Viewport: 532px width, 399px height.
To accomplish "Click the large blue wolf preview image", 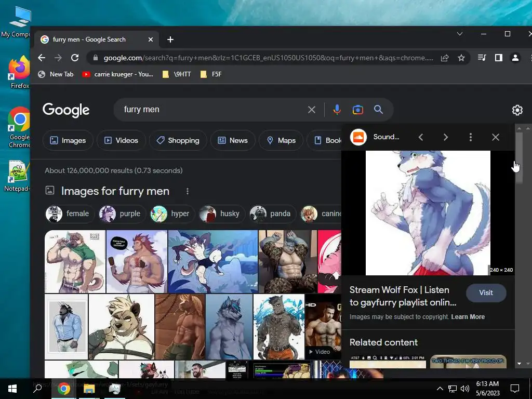I will [x=428, y=212].
